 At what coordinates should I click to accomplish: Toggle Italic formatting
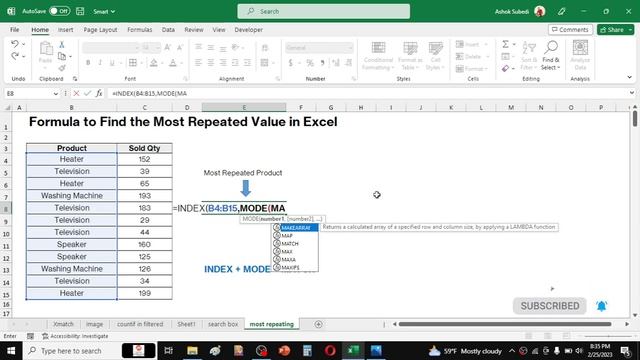(100, 63)
